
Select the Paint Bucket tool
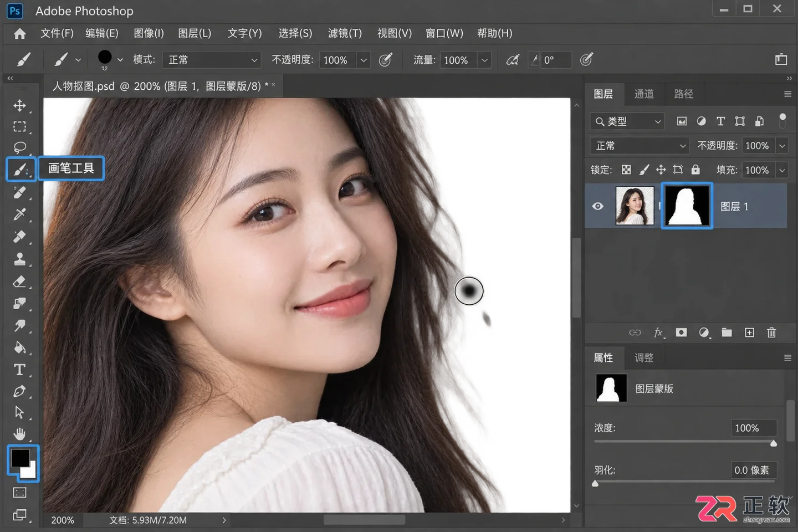pos(19,347)
